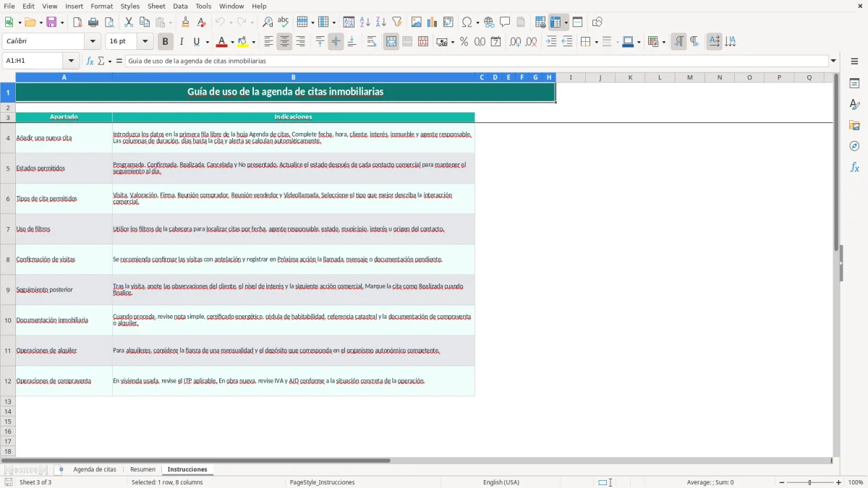Toggle Freeze Rows and Columns
868x488 pixels.
[x=556, y=22]
